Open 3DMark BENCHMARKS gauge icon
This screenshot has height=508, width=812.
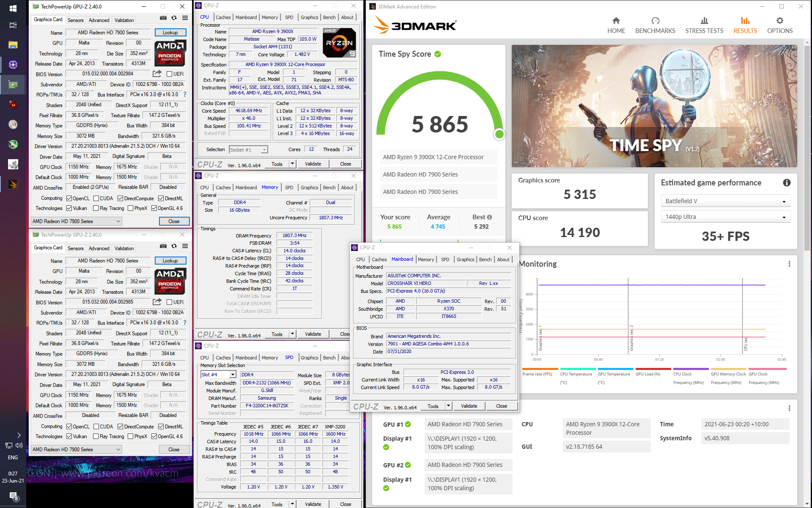tap(655, 20)
